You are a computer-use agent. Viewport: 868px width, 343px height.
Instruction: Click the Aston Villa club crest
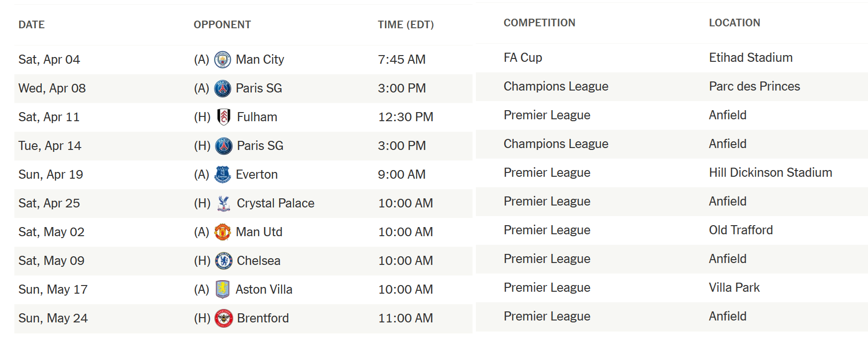[x=223, y=289]
